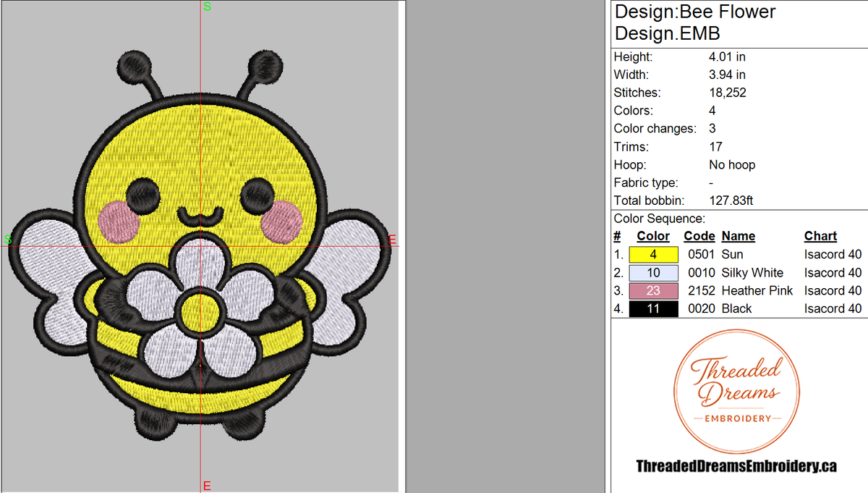Click the 'Chart' column header

(x=820, y=236)
